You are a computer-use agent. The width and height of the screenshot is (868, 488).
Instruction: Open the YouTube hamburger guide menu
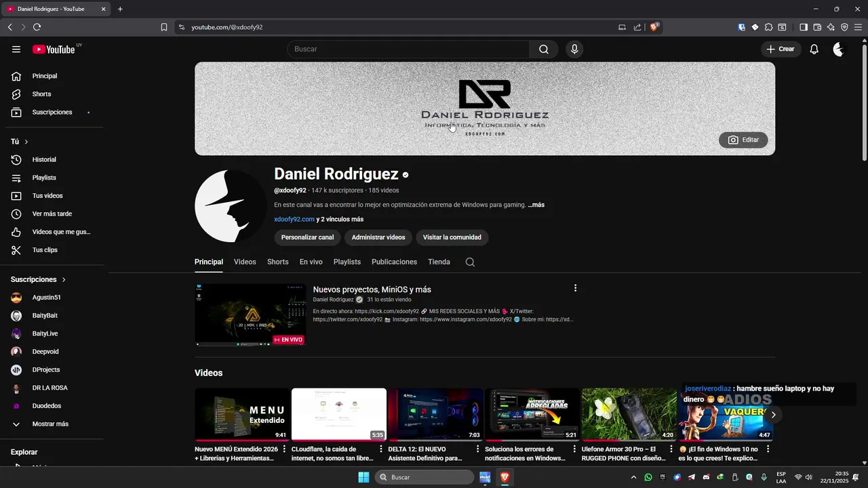(x=16, y=49)
